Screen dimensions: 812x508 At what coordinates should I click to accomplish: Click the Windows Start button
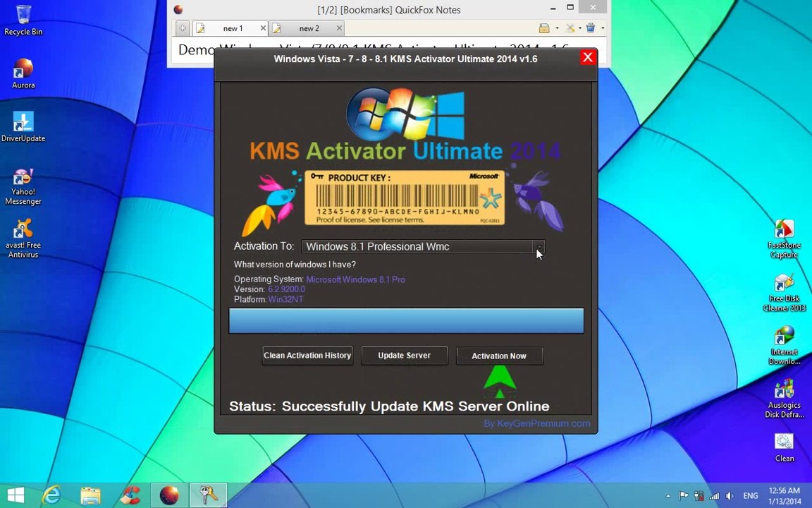[16, 495]
